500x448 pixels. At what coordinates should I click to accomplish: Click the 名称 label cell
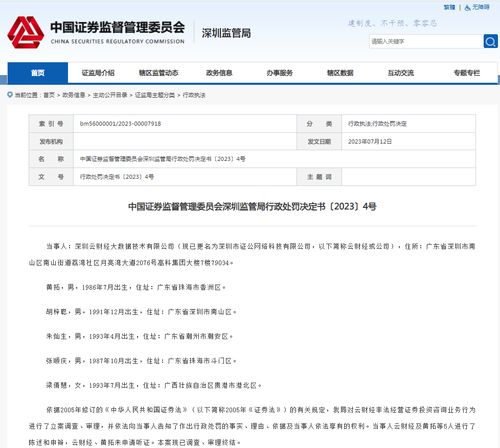(x=51, y=159)
